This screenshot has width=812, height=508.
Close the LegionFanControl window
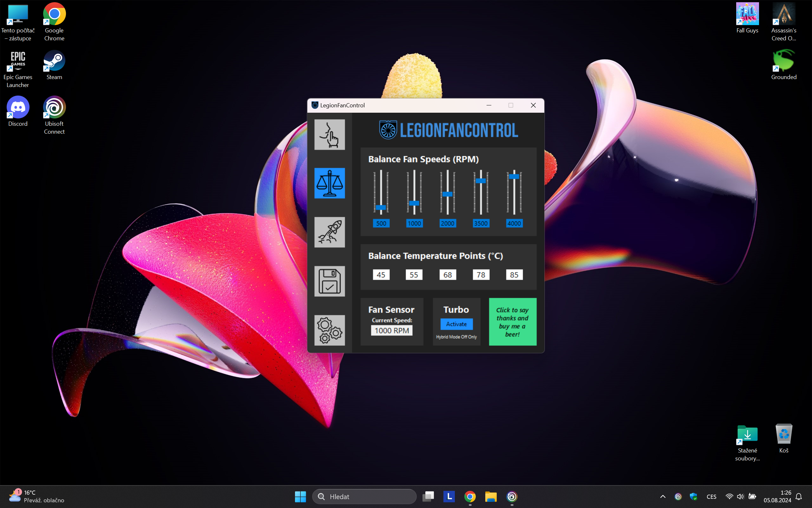pos(533,105)
